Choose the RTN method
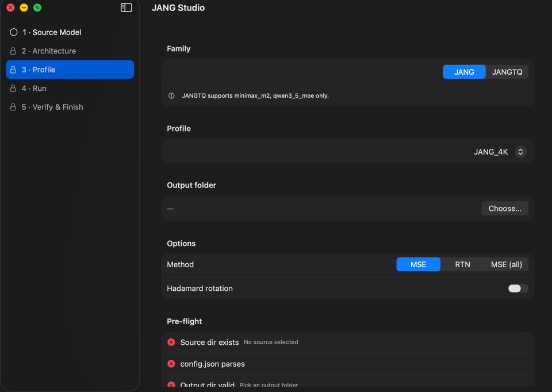552x392 pixels. pos(462,264)
